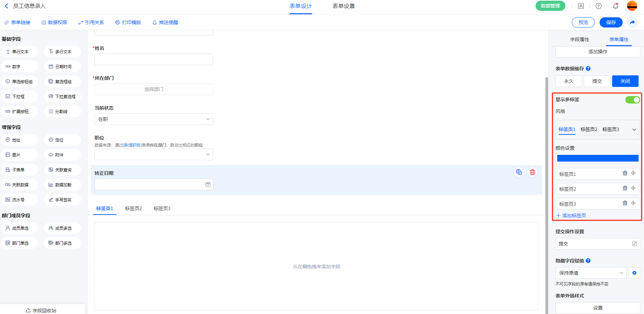Click the blue 颜色设置 color bar
Viewport: 644px width, 314px height.
(x=598, y=158)
